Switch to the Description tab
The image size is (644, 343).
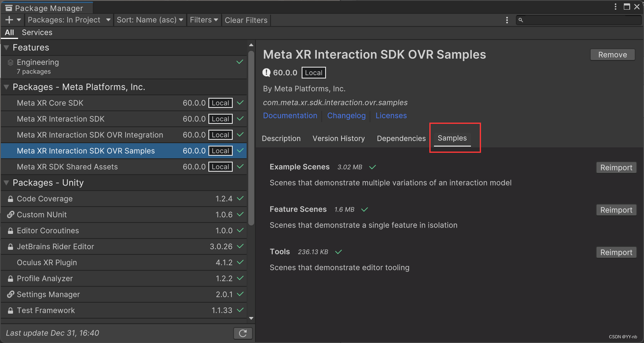[281, 139]
